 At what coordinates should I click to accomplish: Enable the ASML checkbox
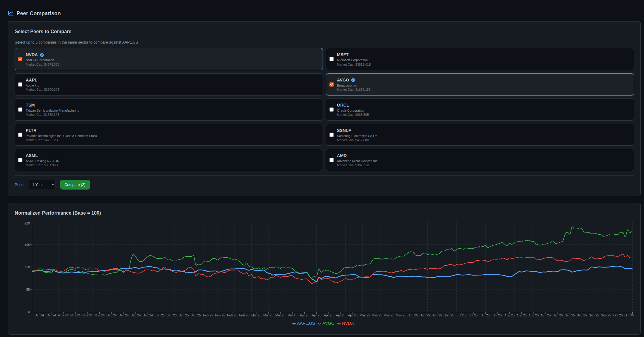20,160
